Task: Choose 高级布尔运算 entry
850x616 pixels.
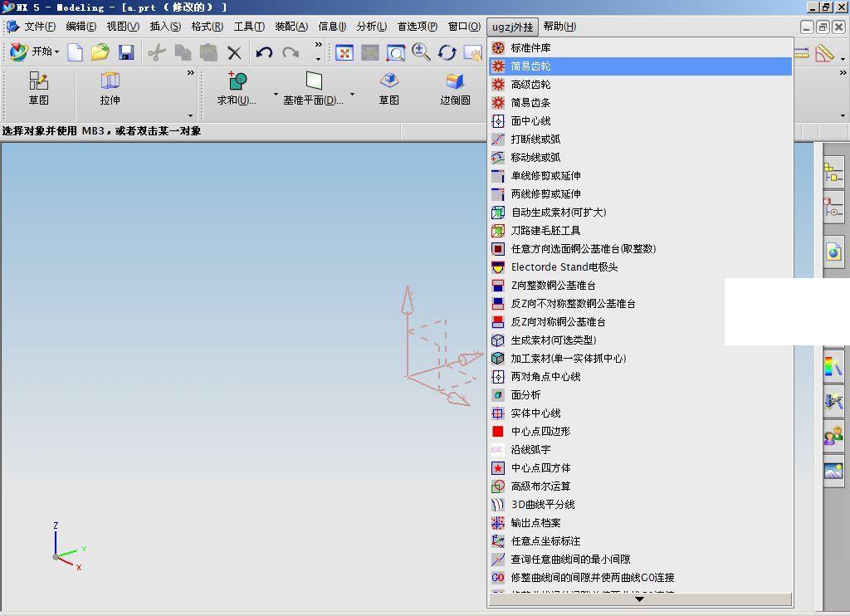Action: [640, 486]
